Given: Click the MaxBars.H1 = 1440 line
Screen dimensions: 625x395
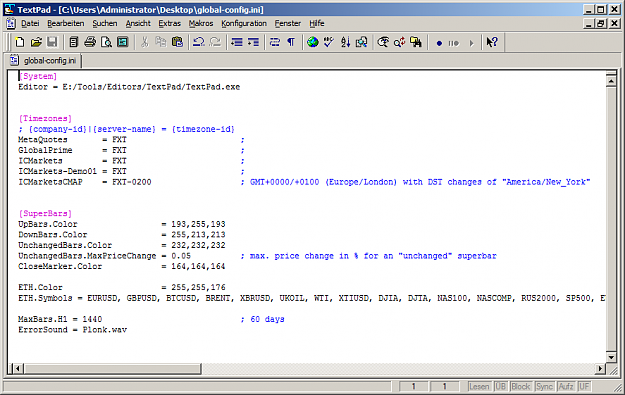Looking at the screenshot, I should click(x=60, y=319).
